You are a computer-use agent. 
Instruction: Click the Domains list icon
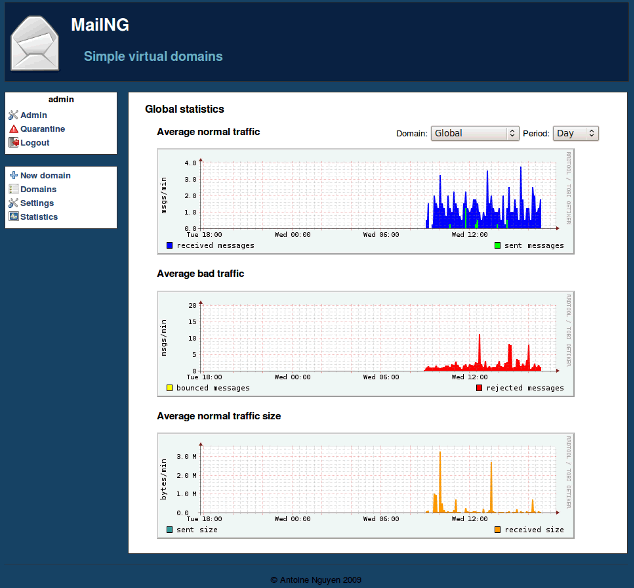click(x=13, y=189)
